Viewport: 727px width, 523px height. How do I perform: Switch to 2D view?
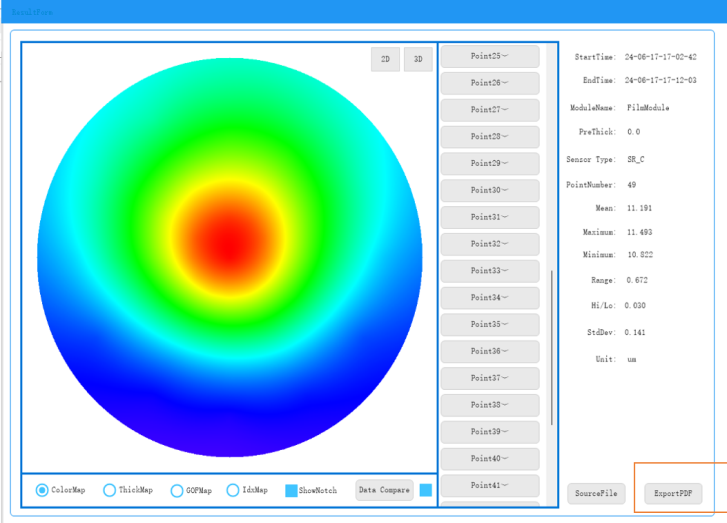point(385,59)
